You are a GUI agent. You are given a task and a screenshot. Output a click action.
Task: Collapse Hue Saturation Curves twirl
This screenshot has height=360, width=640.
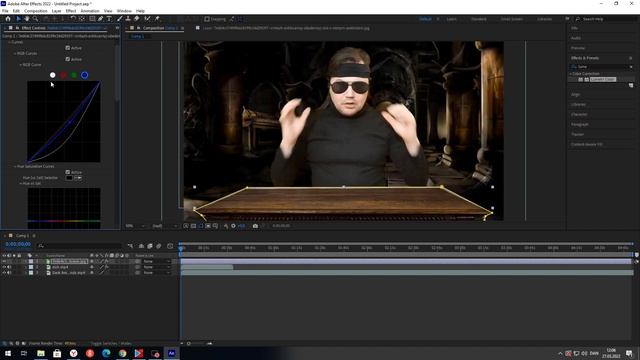click(x=15, y=167)
